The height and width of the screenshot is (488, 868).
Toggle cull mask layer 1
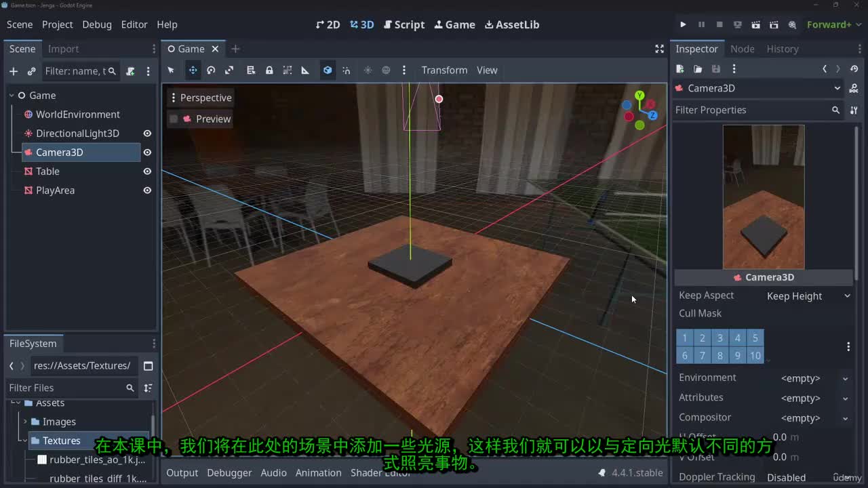pos(685,338)
